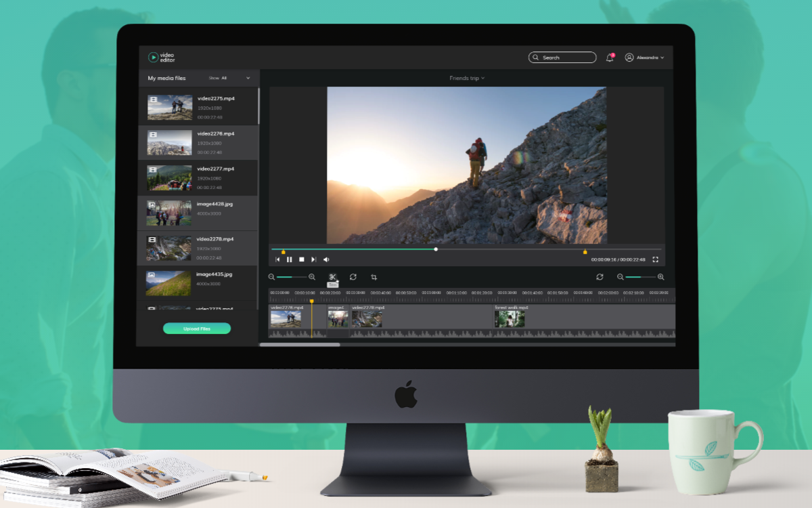Click zoom-in magnifier at far right of toolbar
812x508 pixels.
click(x=661, y=277)
